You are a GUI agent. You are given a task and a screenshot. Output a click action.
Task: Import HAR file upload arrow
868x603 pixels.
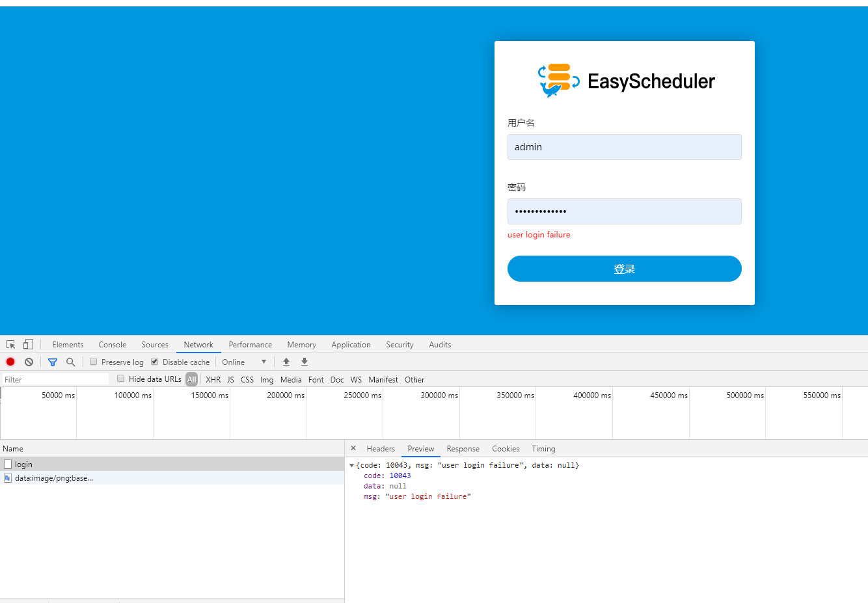click(286, 362)
